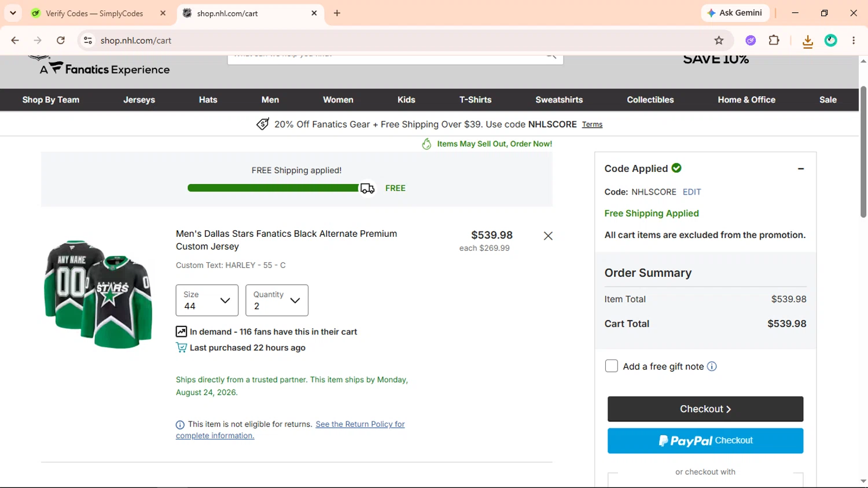Open the Sweatshirts menu

click(x=559, y=100)
